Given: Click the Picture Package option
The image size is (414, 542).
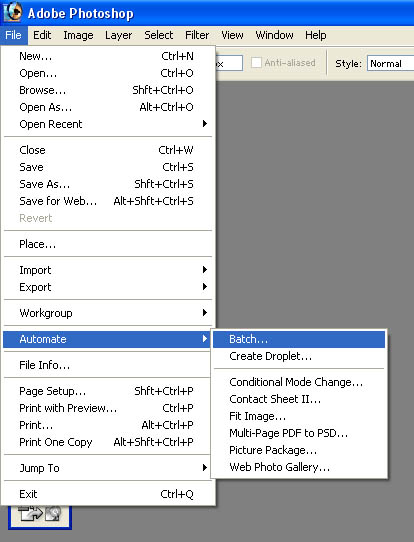Looking at the screenshot, I should coord(299,450).
